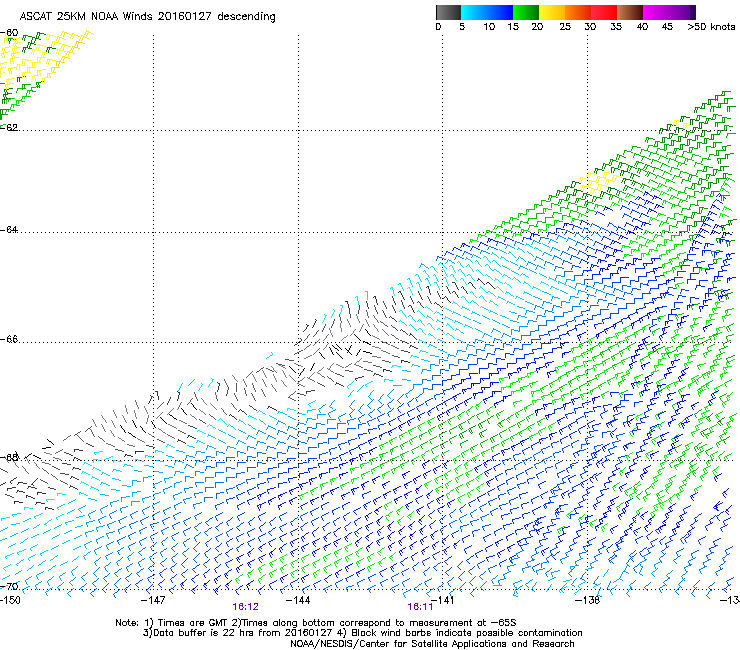
Task: Click the '35' legend scale number
Action: (x=616, y=27)
